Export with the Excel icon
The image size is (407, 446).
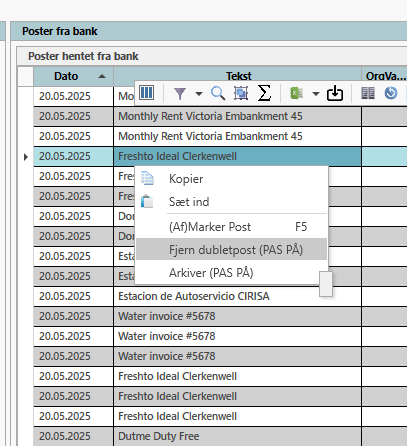[297, 93]
